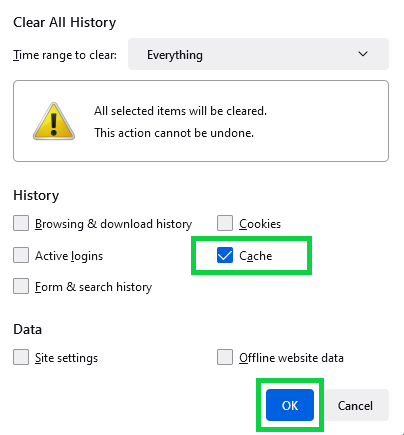
Task: Expand the dropdown chevron beside Everything
Action: click(363, 54)
